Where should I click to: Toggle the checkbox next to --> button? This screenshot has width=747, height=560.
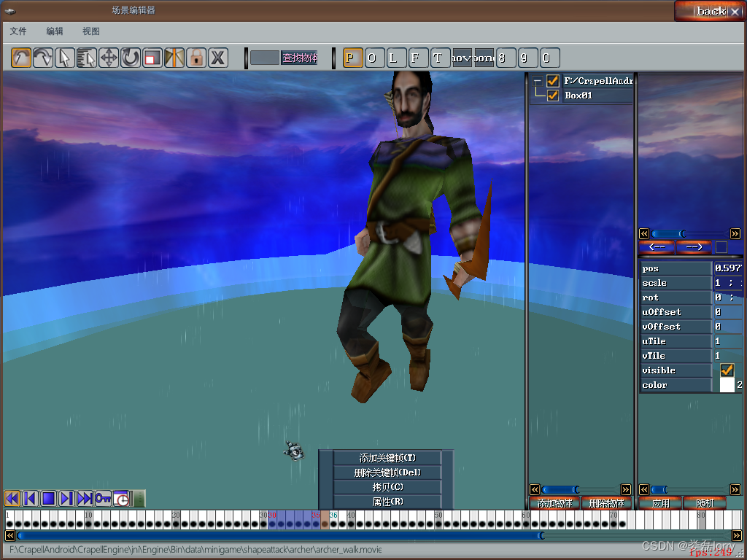click(x=721, y=246)
